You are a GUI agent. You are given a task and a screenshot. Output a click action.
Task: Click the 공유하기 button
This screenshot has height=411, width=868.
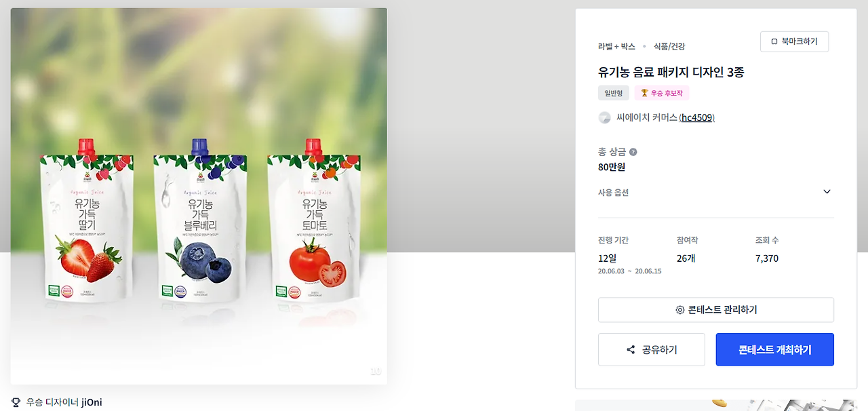[652, 350]
